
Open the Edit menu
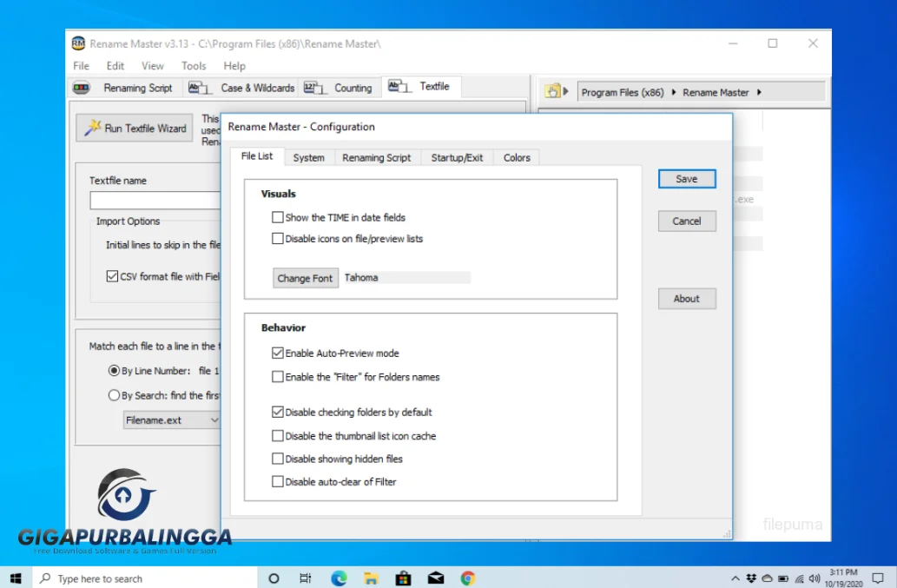click(115, 66)
